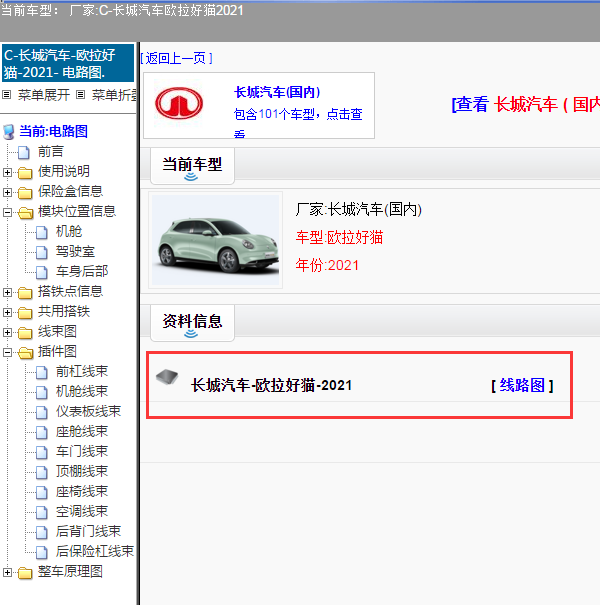
Task: Open the 线路图 link
Action: click(522, 385)
